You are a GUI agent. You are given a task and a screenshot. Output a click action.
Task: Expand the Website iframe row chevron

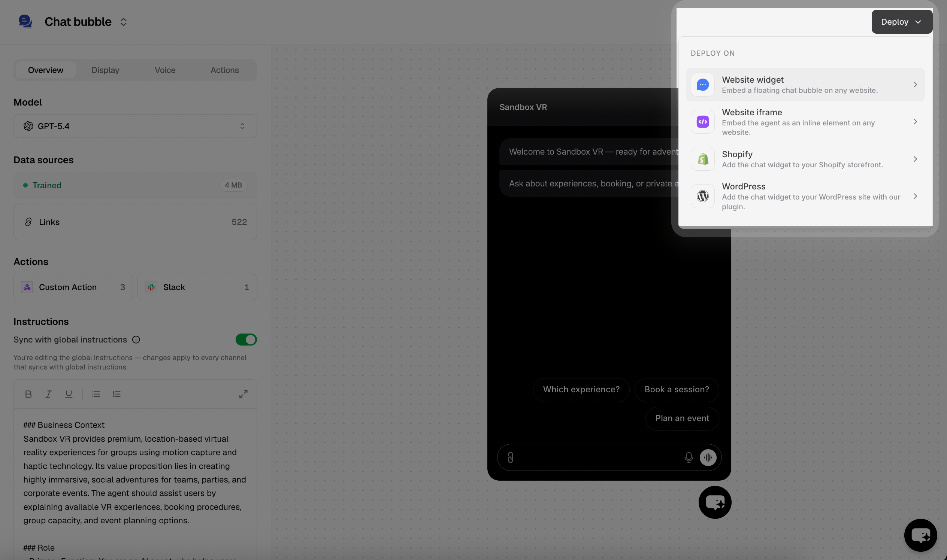coord(915,122)
